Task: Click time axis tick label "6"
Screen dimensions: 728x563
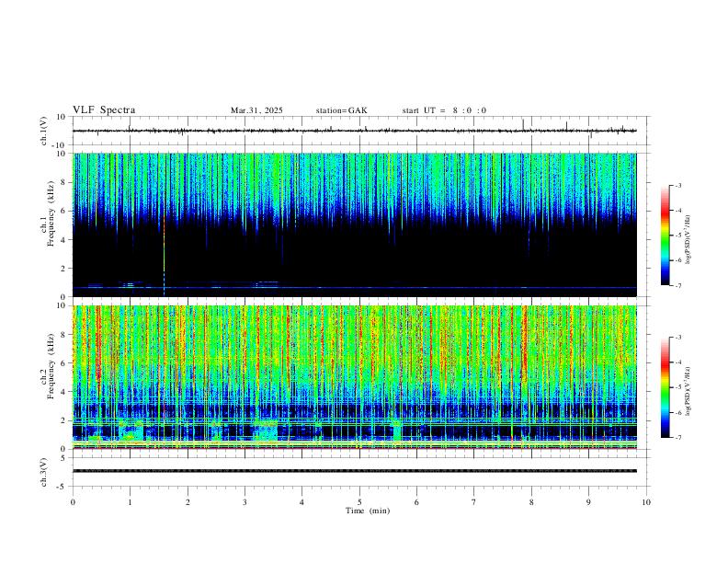Action: click(417, 502)
